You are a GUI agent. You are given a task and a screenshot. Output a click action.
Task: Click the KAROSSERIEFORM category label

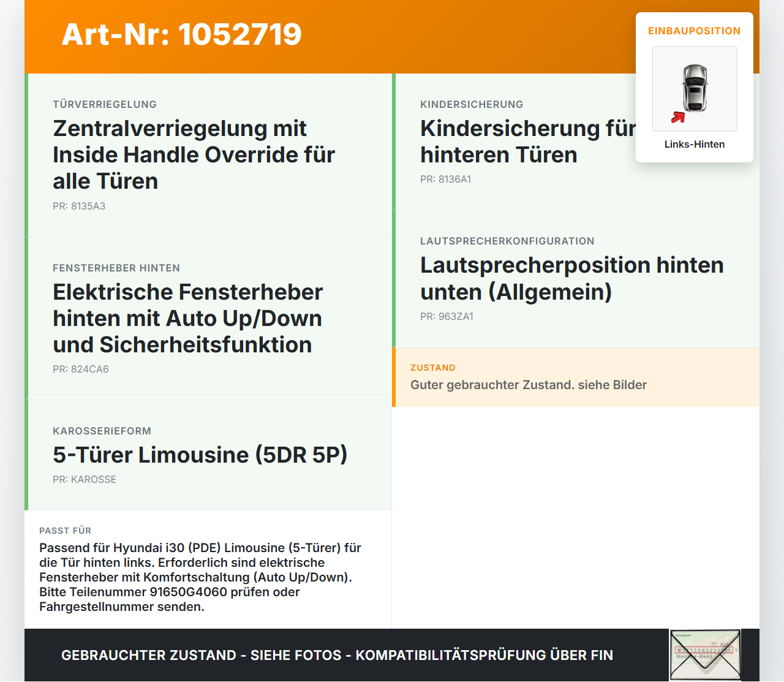[x=102, y=431]
